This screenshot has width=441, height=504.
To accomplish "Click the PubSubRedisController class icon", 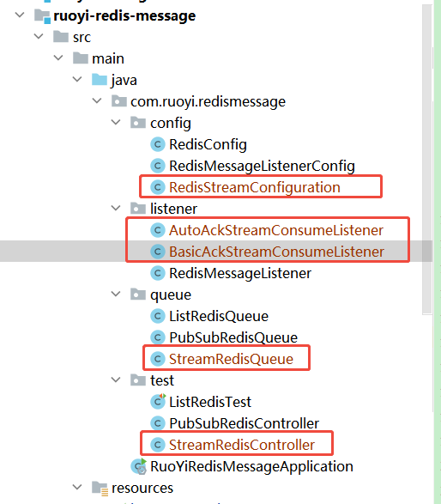I will (x=158, y=423).
